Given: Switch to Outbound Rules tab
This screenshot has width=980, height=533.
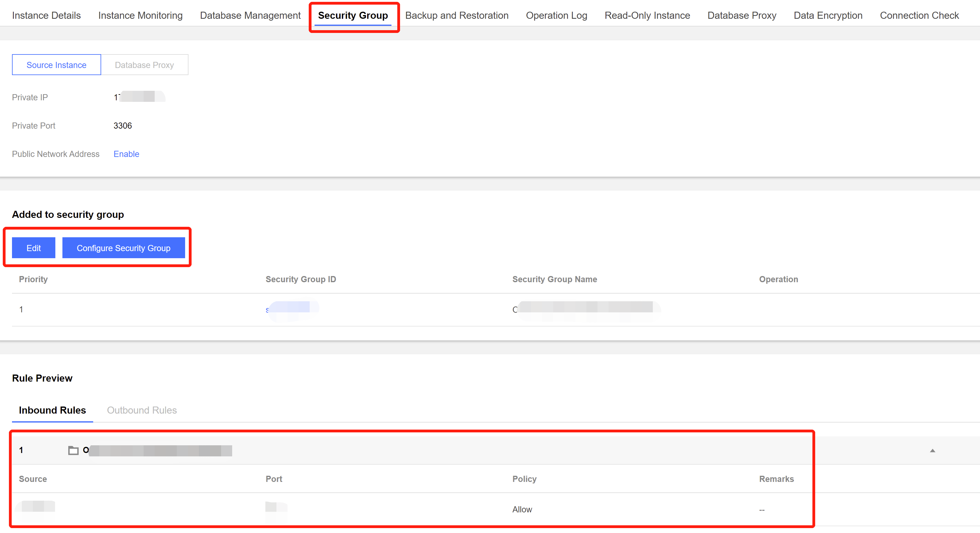Looking at the screenshot, I should 141,410.
